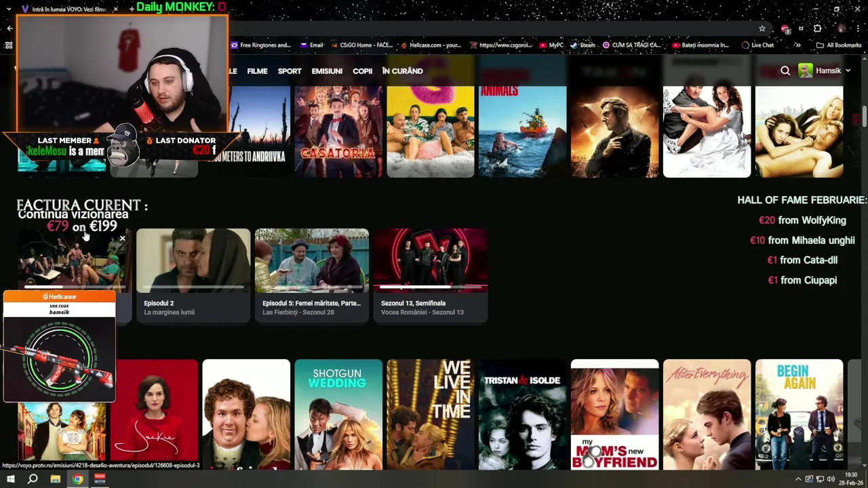Open the Bateți insomnia bookmark
The image size is (868, 488).
[701, 45]
